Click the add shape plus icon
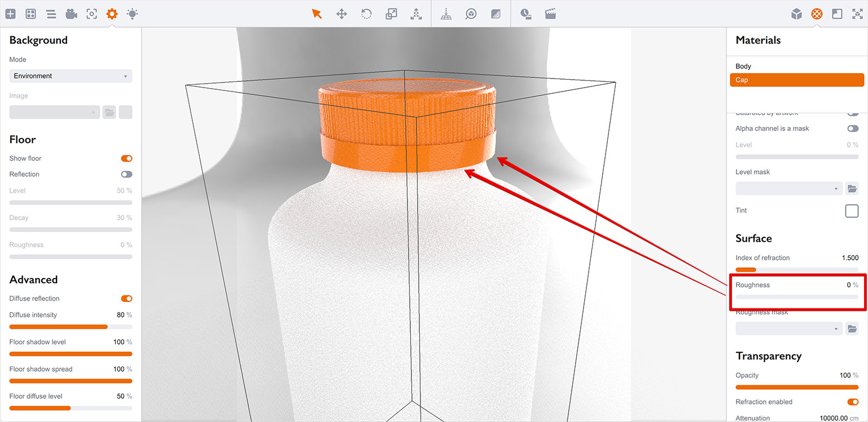 coord(10,14)
